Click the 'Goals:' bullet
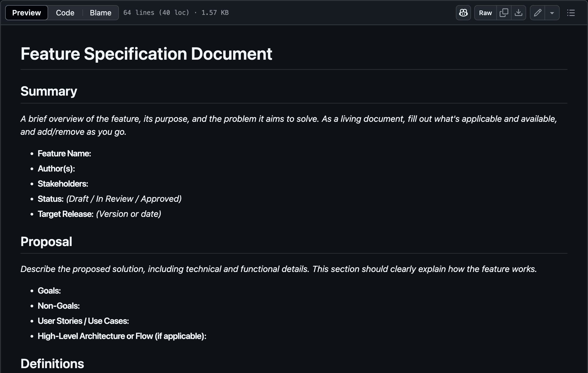Viewport: 588px width, 373px height. pyautogui.click(x=49, y=291)
